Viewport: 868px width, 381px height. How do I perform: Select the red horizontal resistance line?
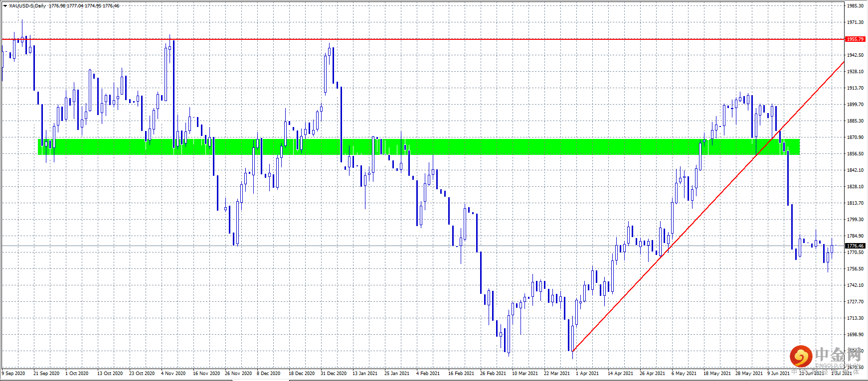[423, 39]
